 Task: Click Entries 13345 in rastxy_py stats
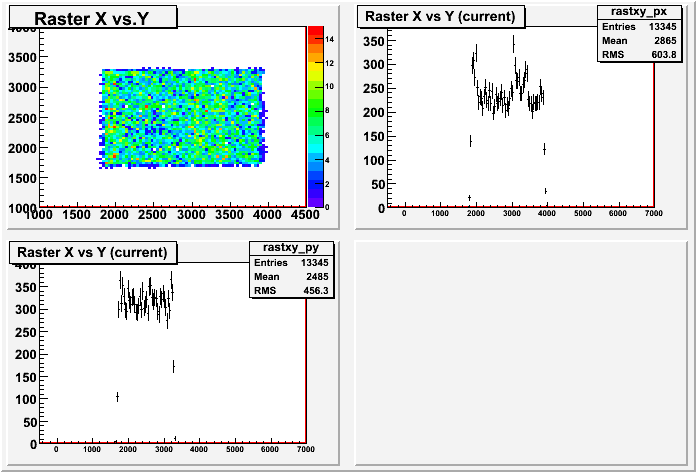[x=291, y=262]
